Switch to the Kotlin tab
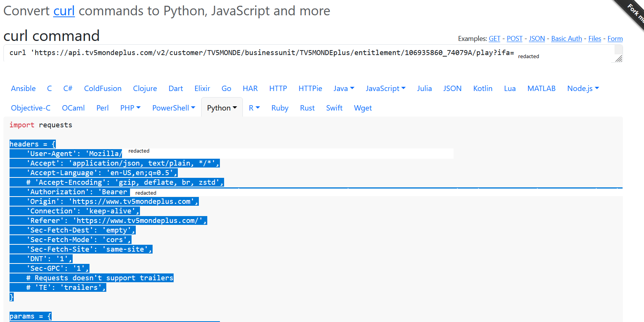 coord(483,89)
